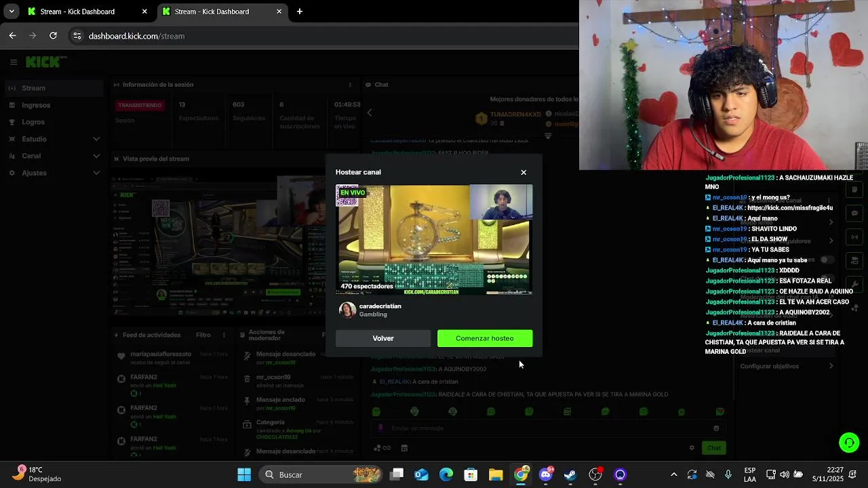Screen dimensions: 868x488
Task: Click the microphone tray icon
Action: pos(728,474)
